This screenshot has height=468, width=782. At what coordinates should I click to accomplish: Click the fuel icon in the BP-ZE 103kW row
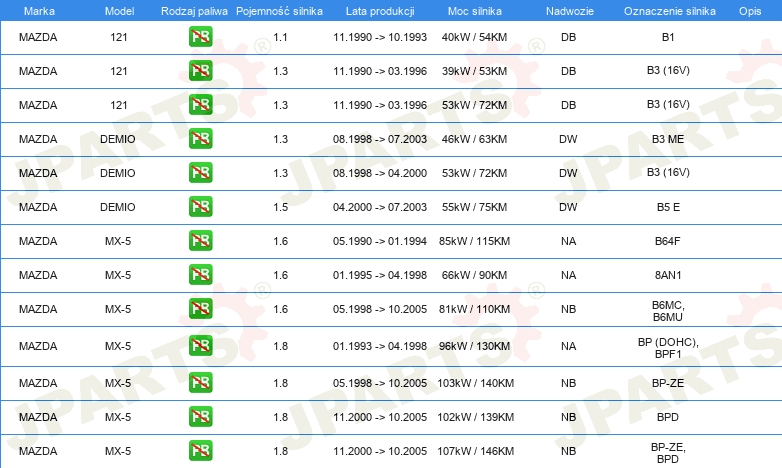(x=200, y=383)
